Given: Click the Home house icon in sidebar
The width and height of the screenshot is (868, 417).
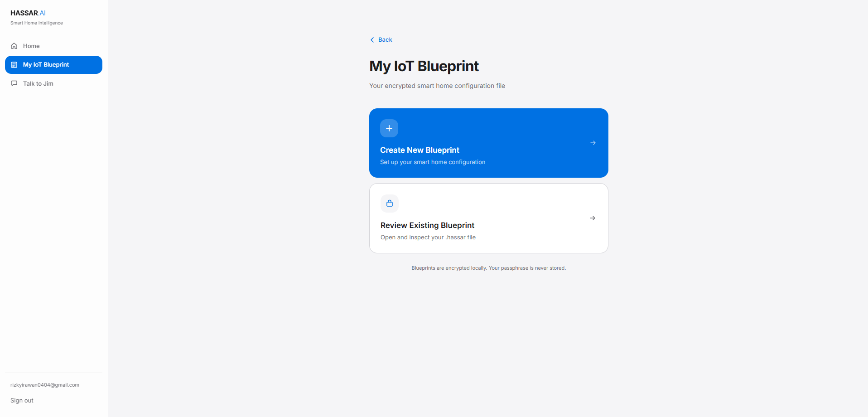Looking at the screenshot, I should 14,46.
